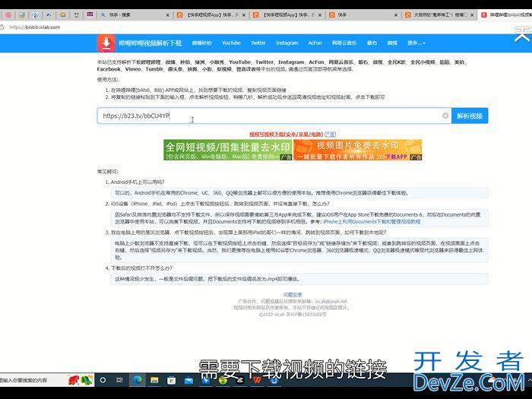Switch to the 快手 - 搜索 tab
The image size is (532, 399).
pos(136,15)
